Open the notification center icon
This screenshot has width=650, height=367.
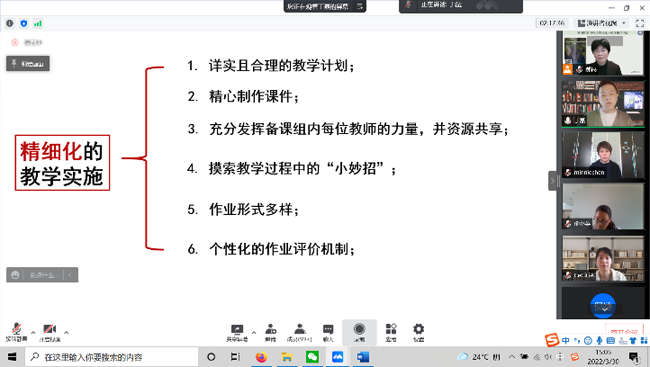(634, 357)
